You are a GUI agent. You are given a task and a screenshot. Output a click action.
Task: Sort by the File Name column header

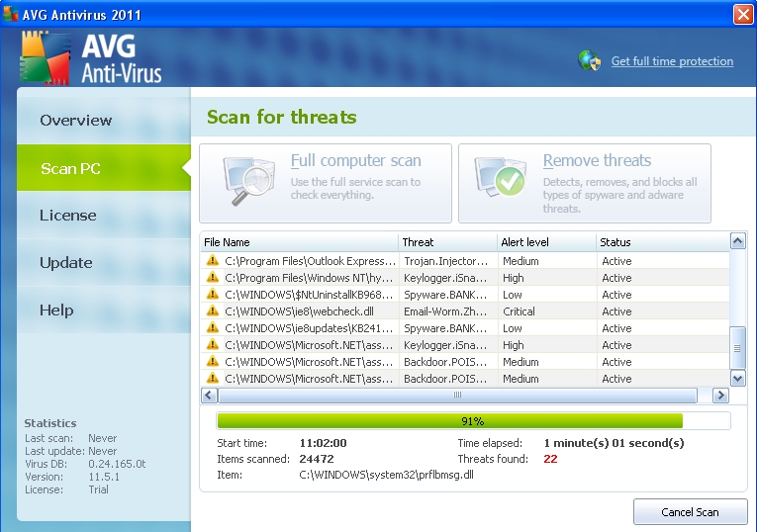(x=299, y=242)
